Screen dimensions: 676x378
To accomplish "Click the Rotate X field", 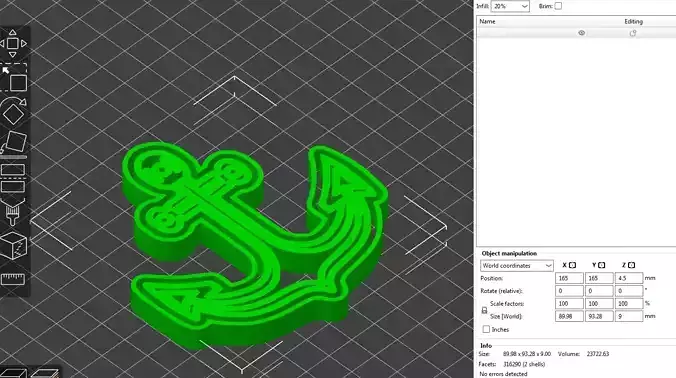I will click(x=569, y=291).
